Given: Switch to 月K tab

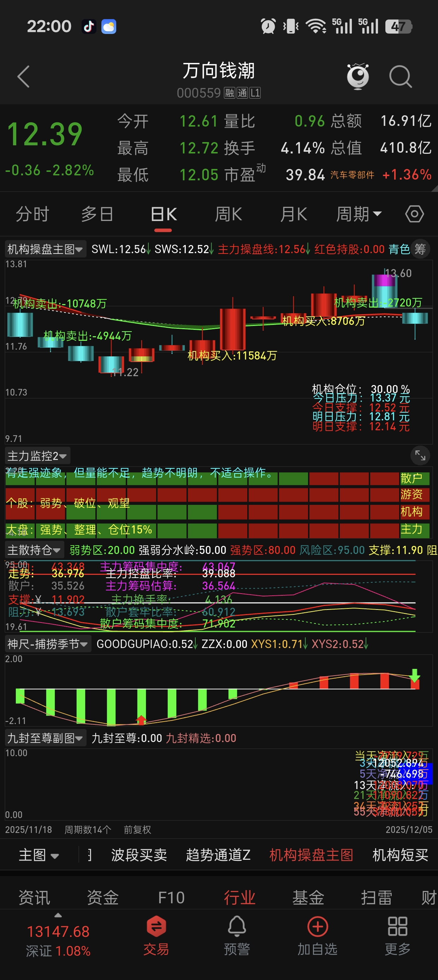Looking at the screenshot, I should (x=294, y=214).
